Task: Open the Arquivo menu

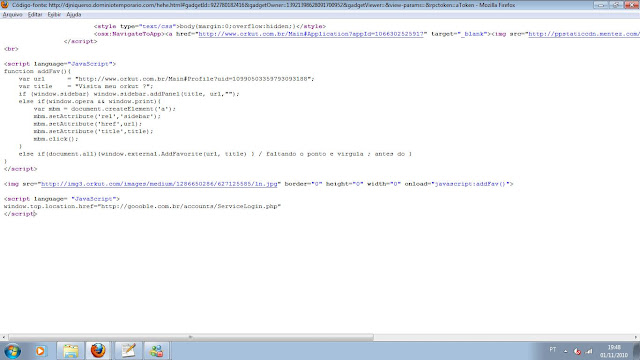Action: pos(12,14)
